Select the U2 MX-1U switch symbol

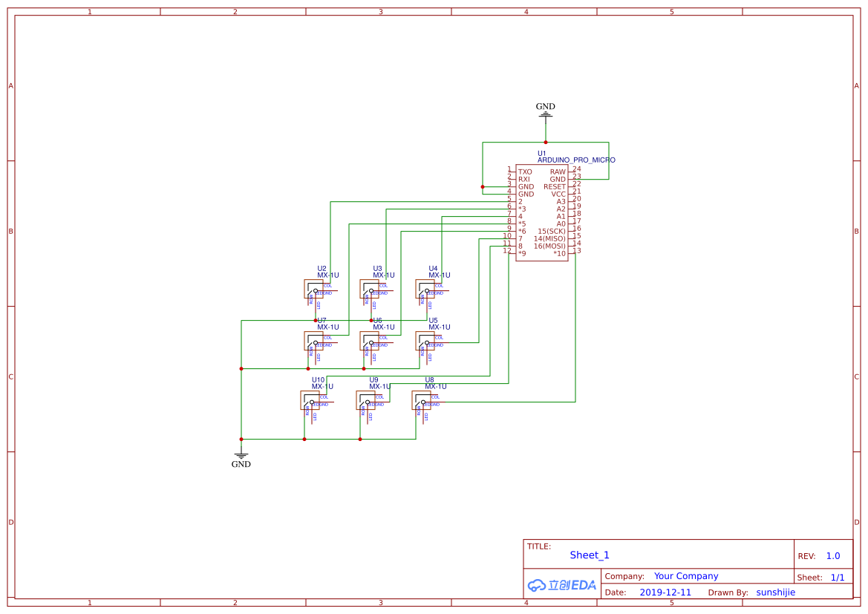(x=313, y=289)
